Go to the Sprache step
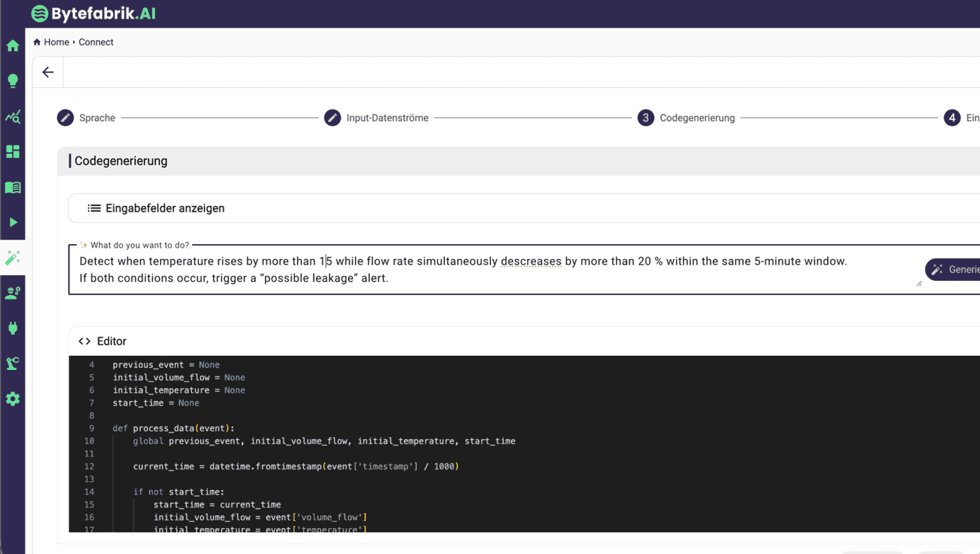Screen dimensions: 980x554 click(x=86, y=118)
